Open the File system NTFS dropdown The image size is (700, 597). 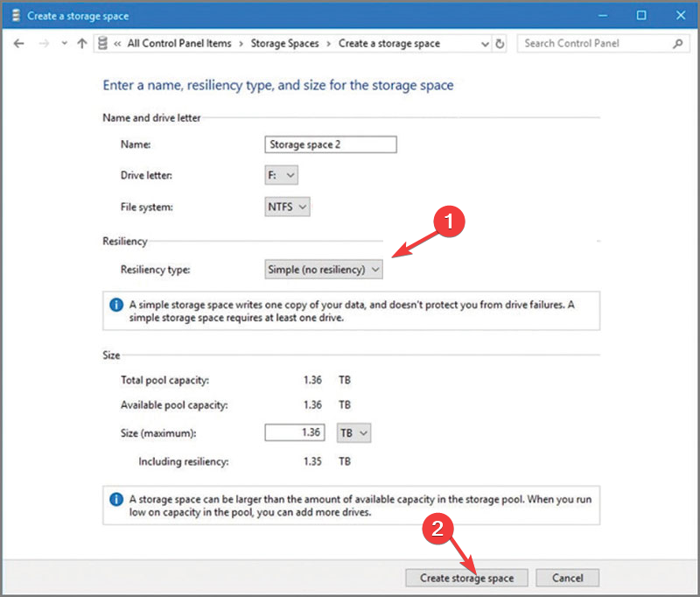(287, 207)
